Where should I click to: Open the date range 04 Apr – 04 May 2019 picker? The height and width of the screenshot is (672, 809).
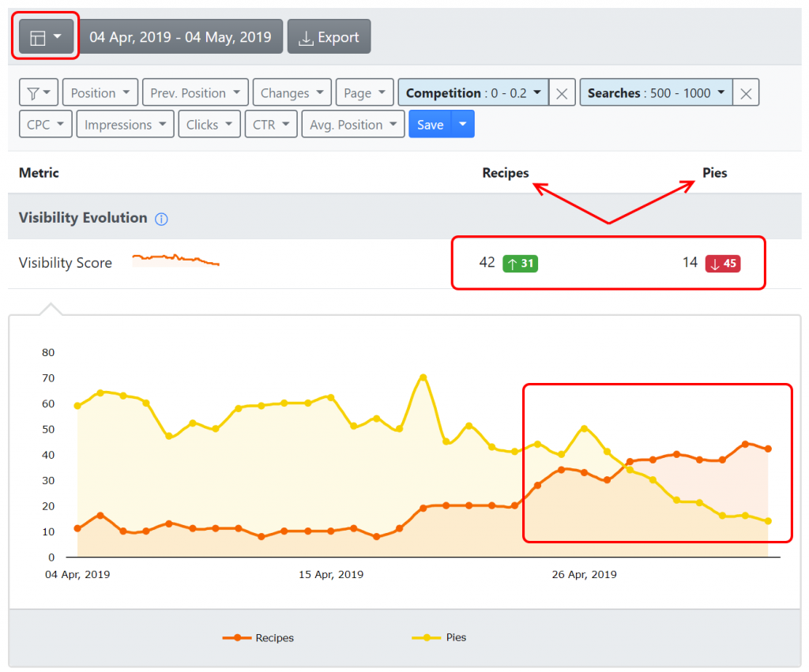point(180,36)
